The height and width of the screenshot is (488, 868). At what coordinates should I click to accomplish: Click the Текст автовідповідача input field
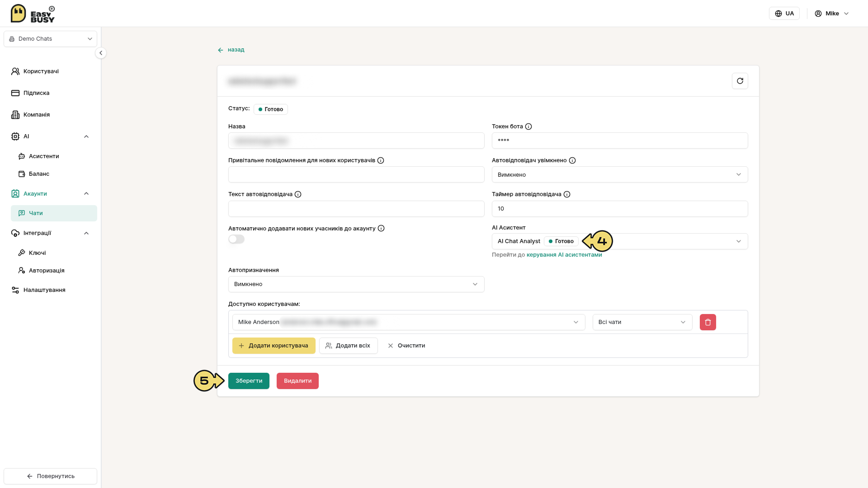coord(356,209)
